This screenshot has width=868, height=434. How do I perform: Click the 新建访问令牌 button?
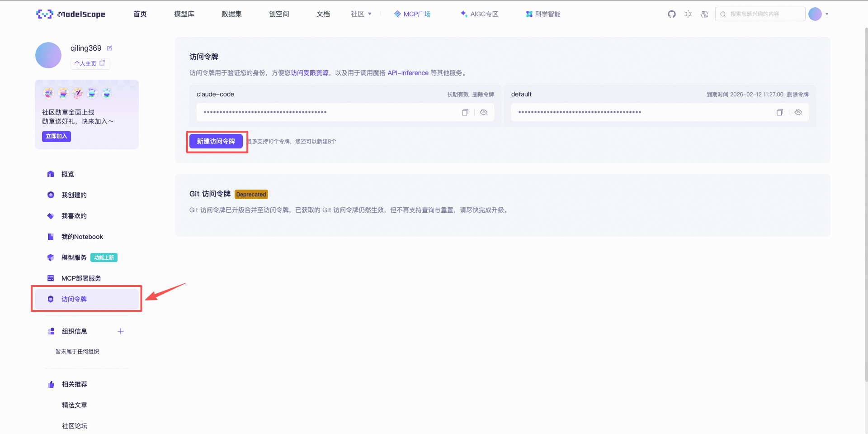(x=217, y=141)
